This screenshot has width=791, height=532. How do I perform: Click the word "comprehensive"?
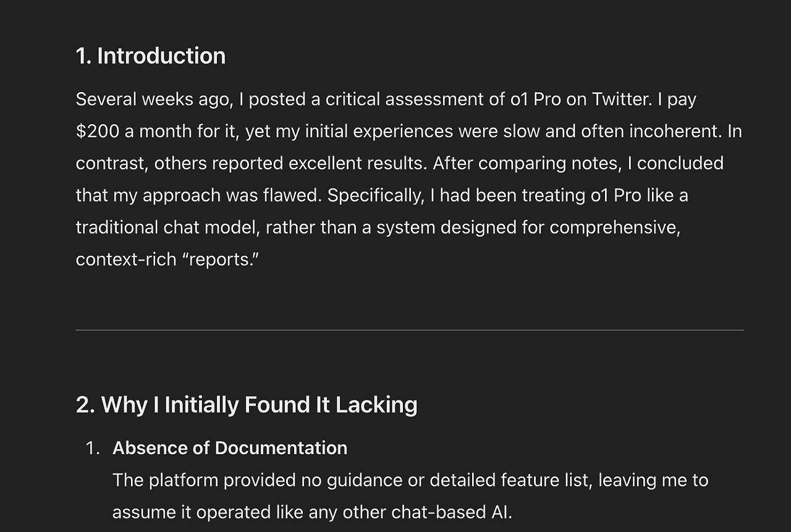point(614,227)
